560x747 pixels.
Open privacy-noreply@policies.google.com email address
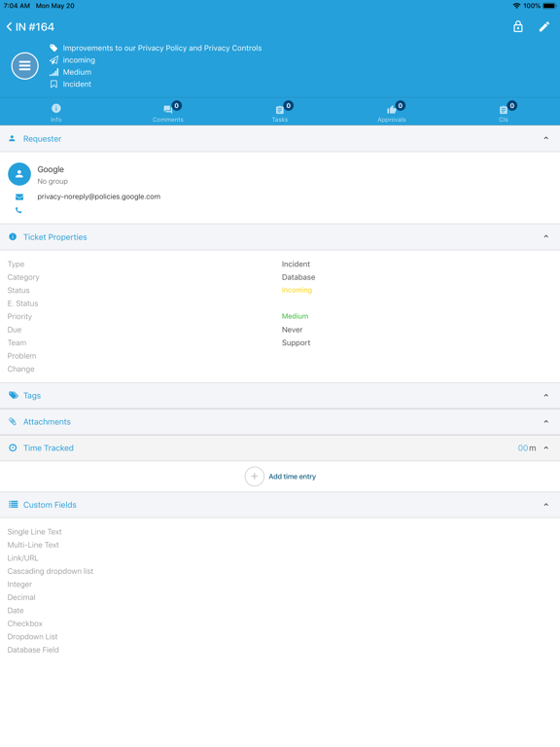point(99,196)
